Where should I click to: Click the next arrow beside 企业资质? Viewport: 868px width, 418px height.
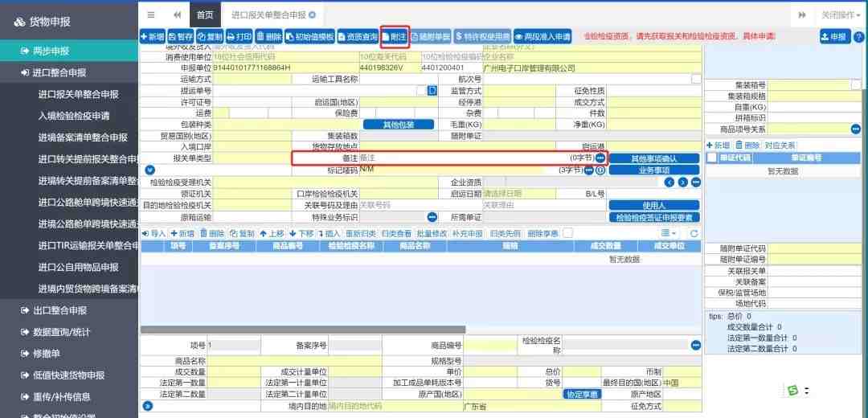pyautogui.click(x=682, y=182)
